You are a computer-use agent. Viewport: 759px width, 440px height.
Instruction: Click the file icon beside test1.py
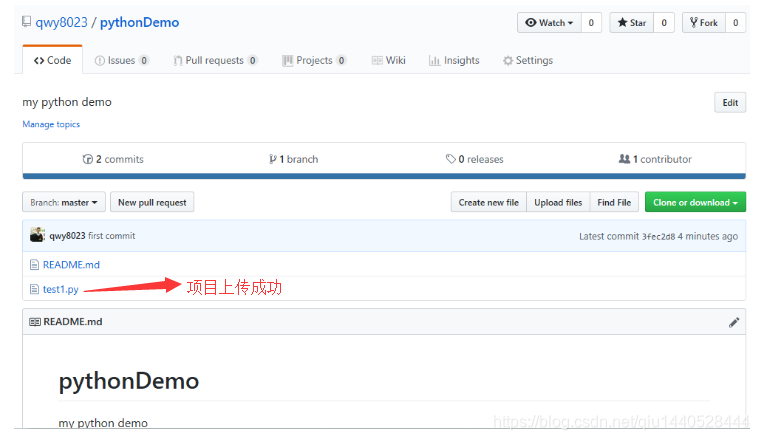pos(34,289)
